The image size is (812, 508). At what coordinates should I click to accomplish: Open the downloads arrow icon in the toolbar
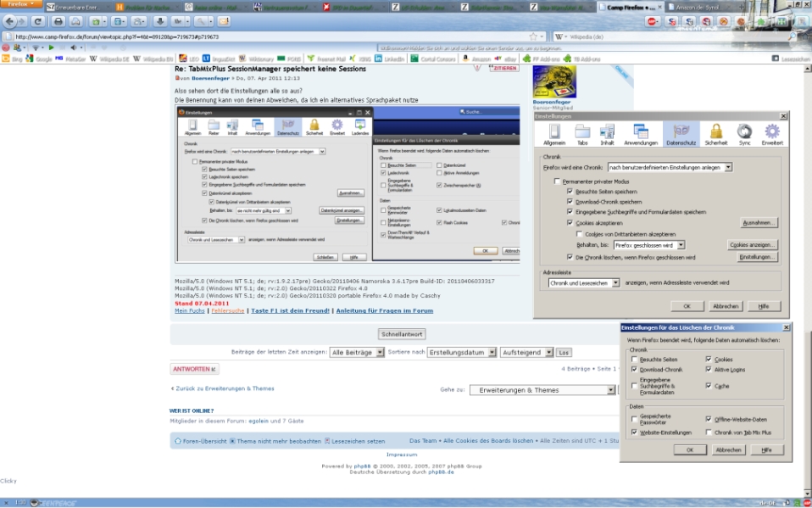click(160, 22)
